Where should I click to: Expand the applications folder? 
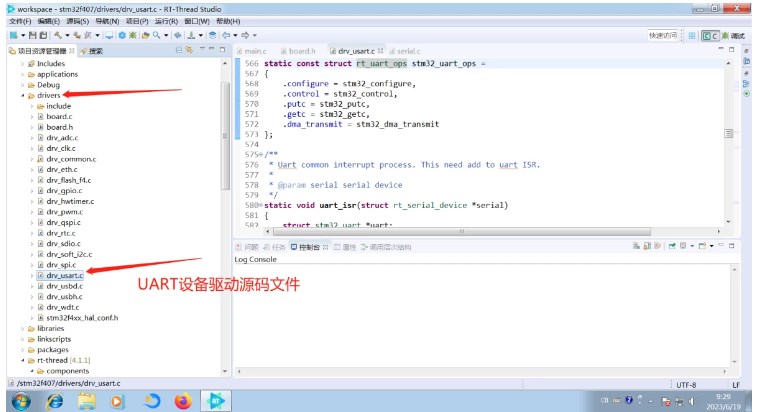(22, 74)
